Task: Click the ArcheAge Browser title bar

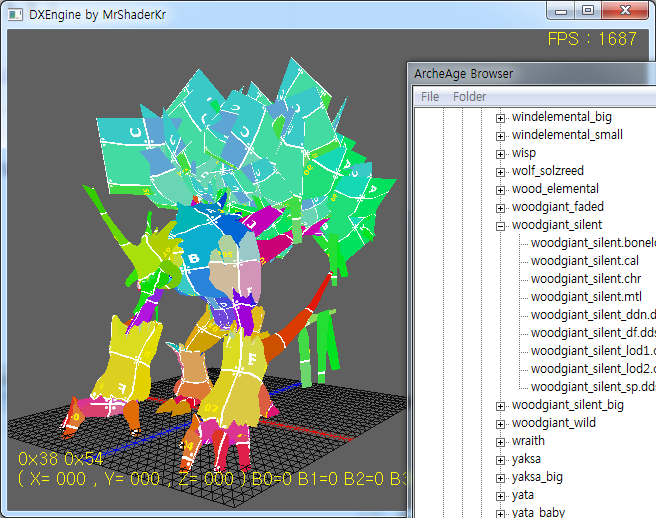Action: (x=531, y=74)
